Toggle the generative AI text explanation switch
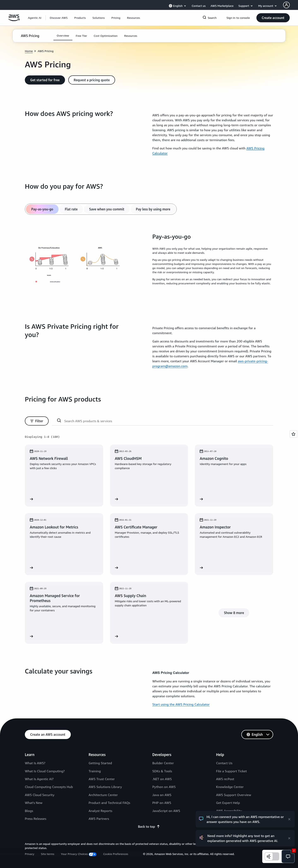Screen dimensions: 298x868 272,856
